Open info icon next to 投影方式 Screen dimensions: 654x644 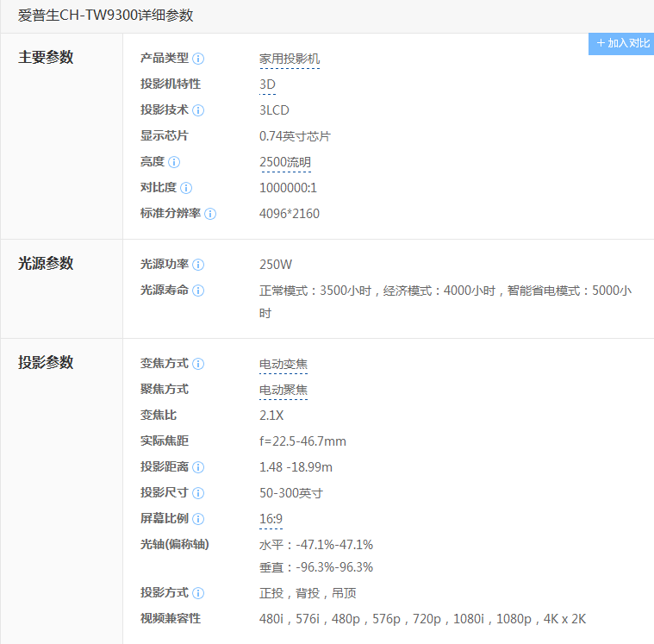(x=198, y=593)
